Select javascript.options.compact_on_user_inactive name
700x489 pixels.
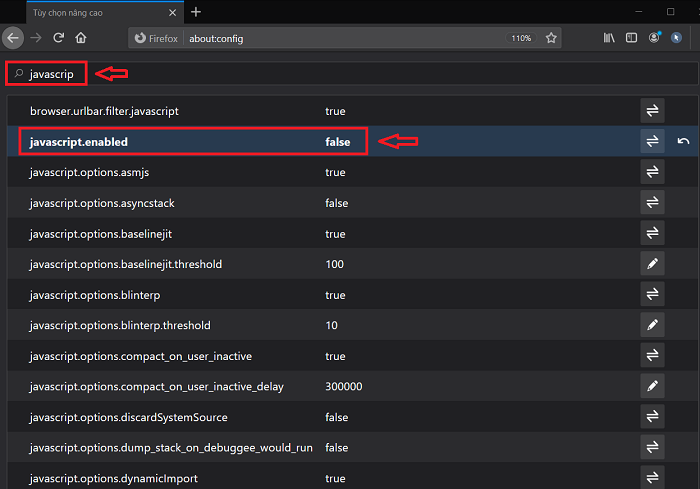[x=141, y=356]
